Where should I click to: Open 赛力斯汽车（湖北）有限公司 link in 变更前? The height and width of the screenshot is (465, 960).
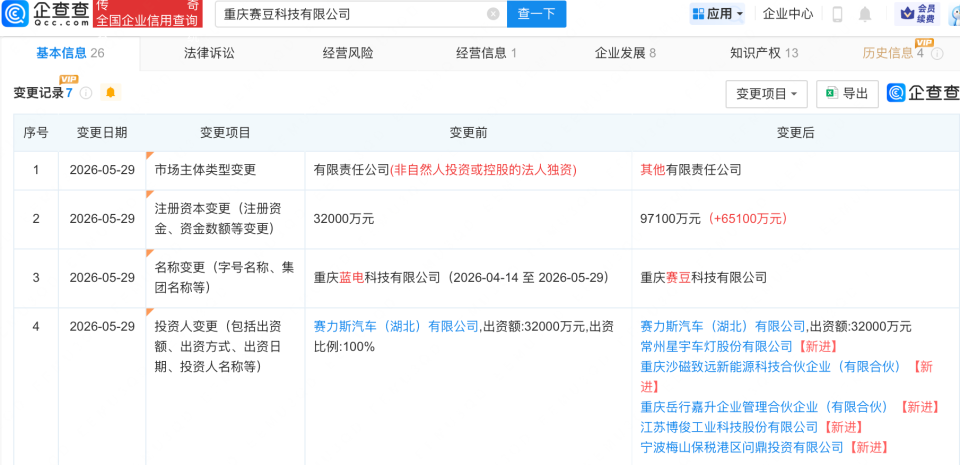[x=396, y=326]
